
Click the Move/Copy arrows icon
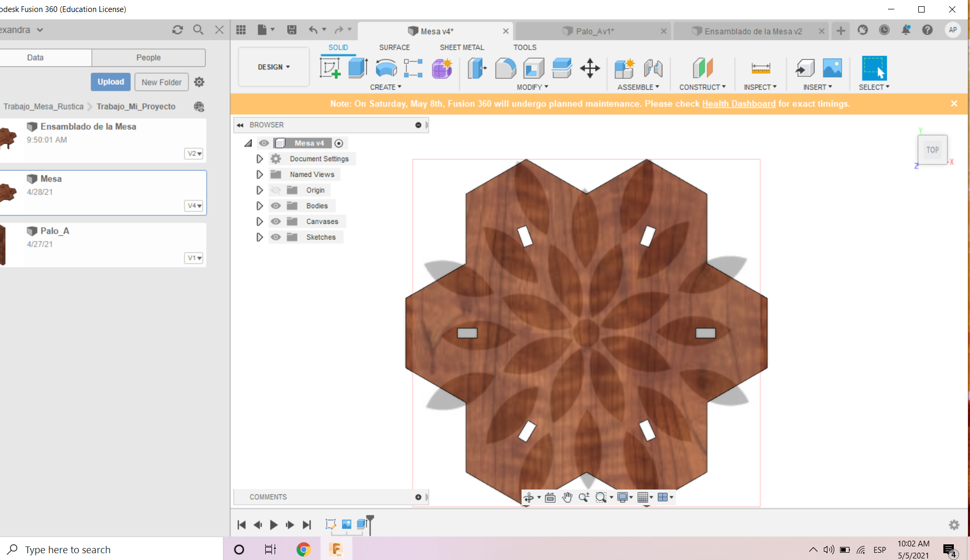click(x=590, y=68)
